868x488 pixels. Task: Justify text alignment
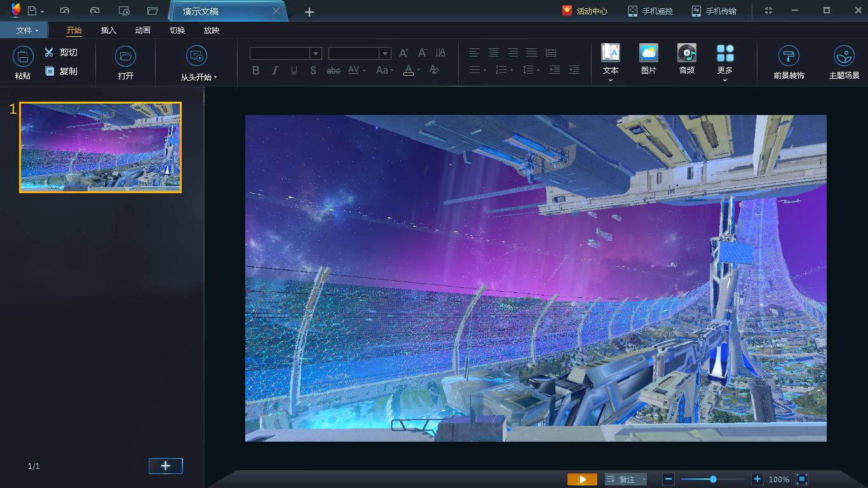tap(532, 53)
